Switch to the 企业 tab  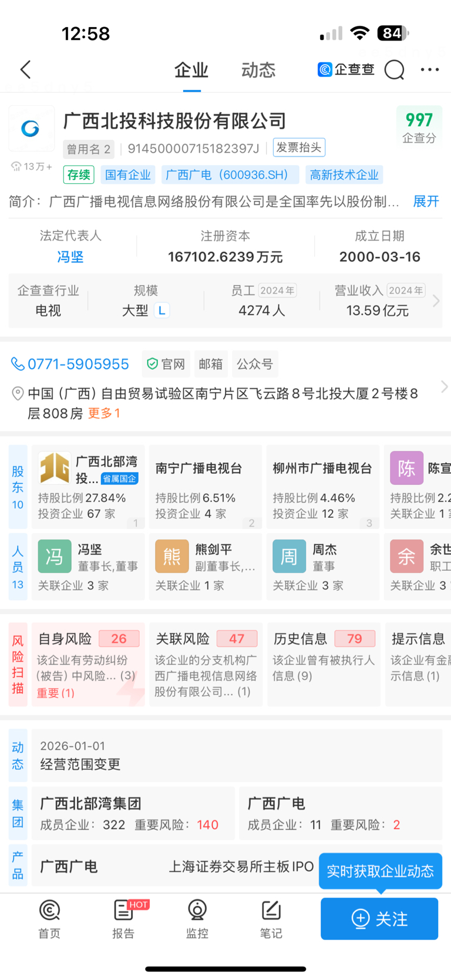pos(191,70)
